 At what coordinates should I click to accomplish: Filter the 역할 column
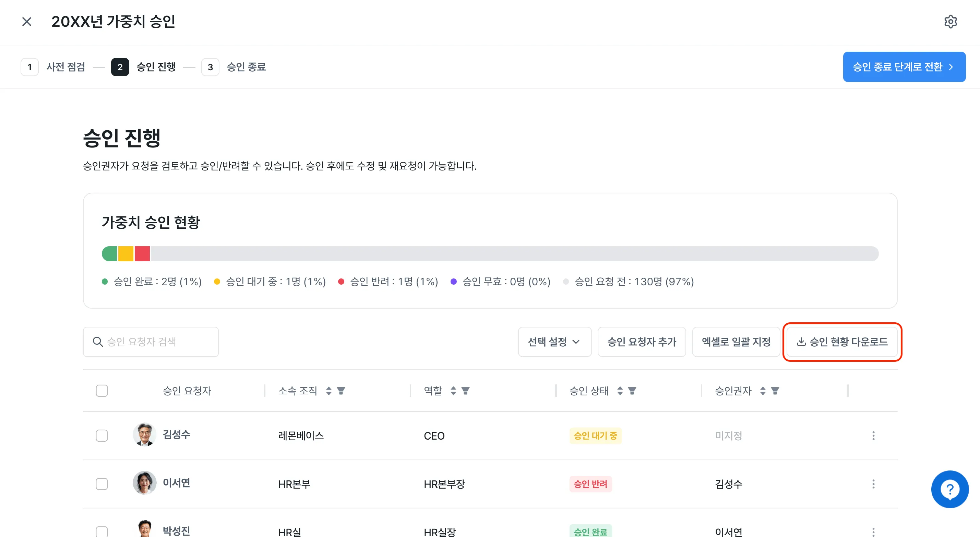pos(466,391)
